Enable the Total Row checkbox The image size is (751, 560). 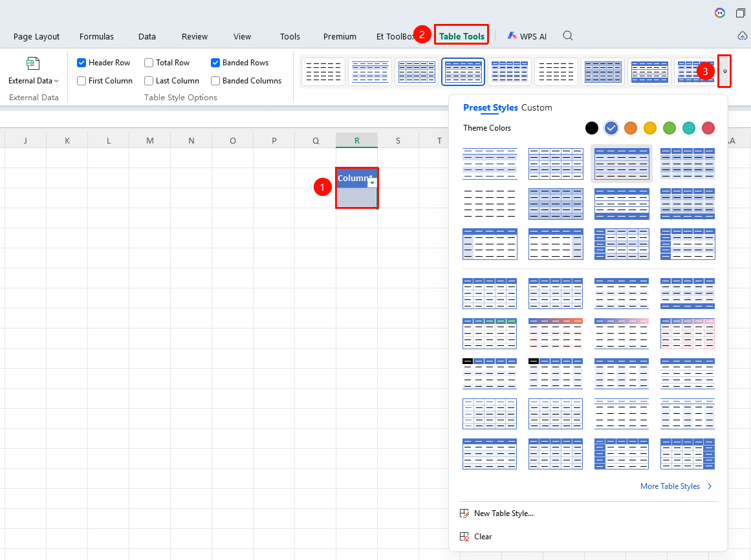click(x=149, y=63)
